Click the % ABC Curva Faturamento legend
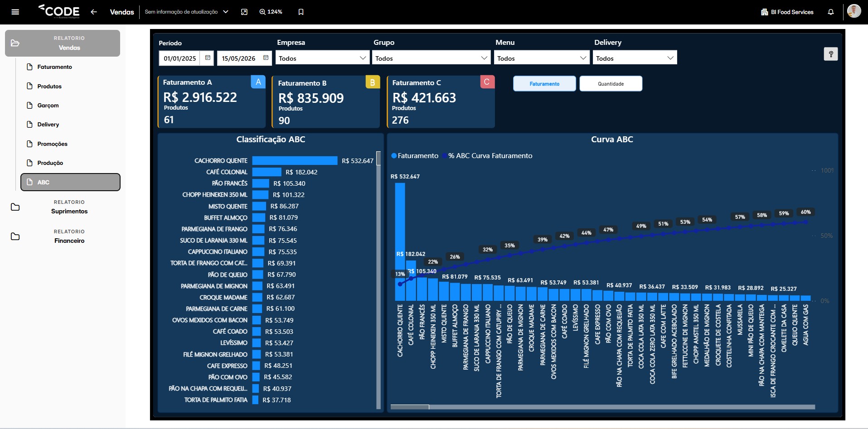Screen dimensions: 868x429 click(x=488, y=156)
